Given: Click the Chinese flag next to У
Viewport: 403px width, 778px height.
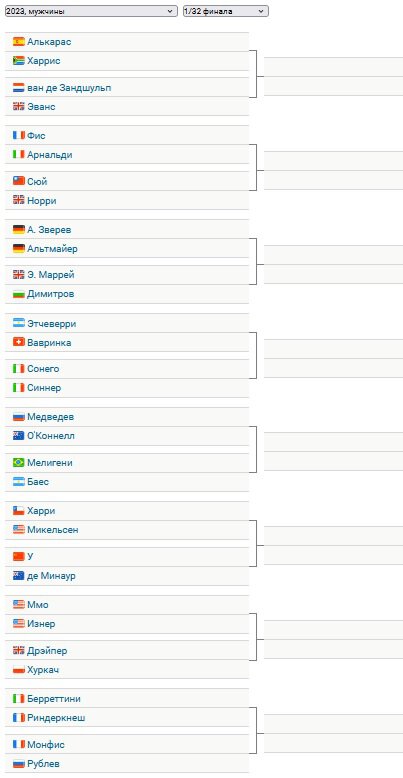Looking at the screenshot, I should tap(19, 557).
